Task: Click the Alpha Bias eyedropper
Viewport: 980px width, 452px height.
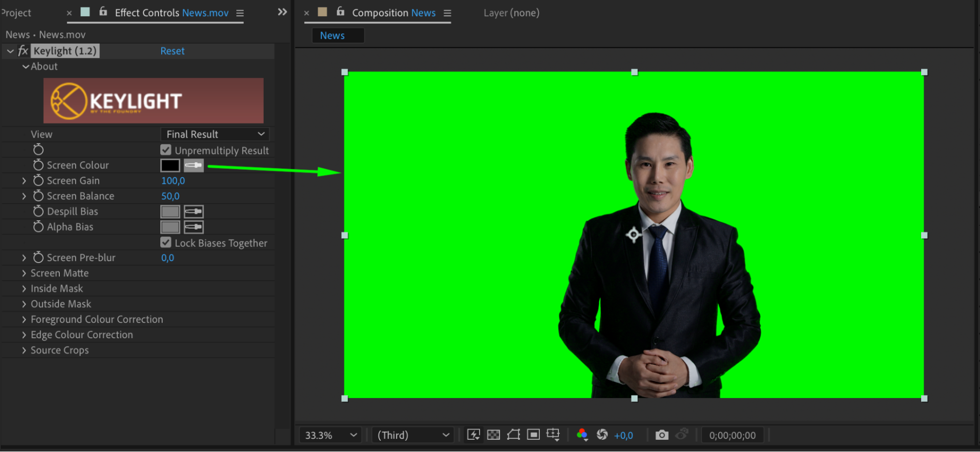Action: click(x=194, y=227)
